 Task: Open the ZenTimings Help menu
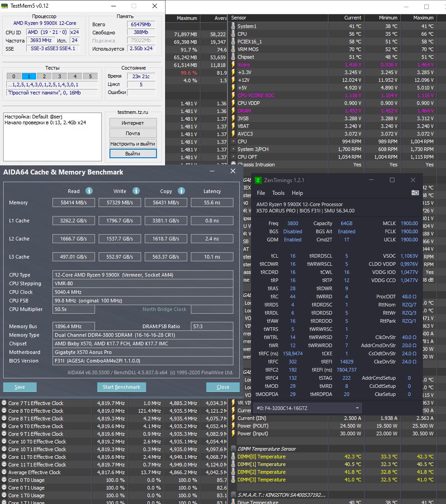[297, 193]
